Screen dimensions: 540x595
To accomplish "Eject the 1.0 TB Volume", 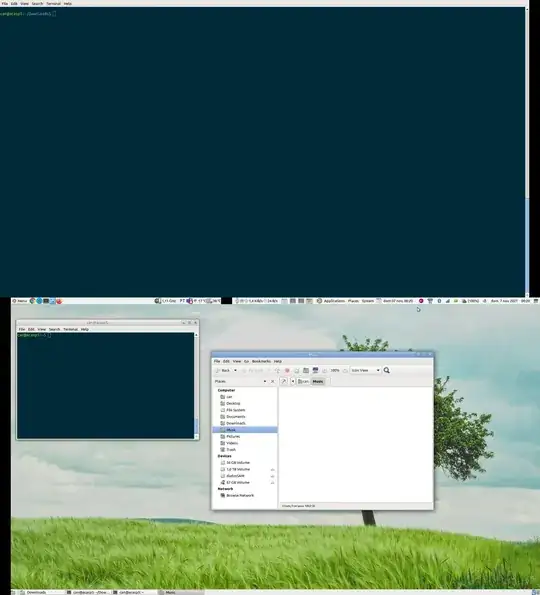I will point(272,470).
